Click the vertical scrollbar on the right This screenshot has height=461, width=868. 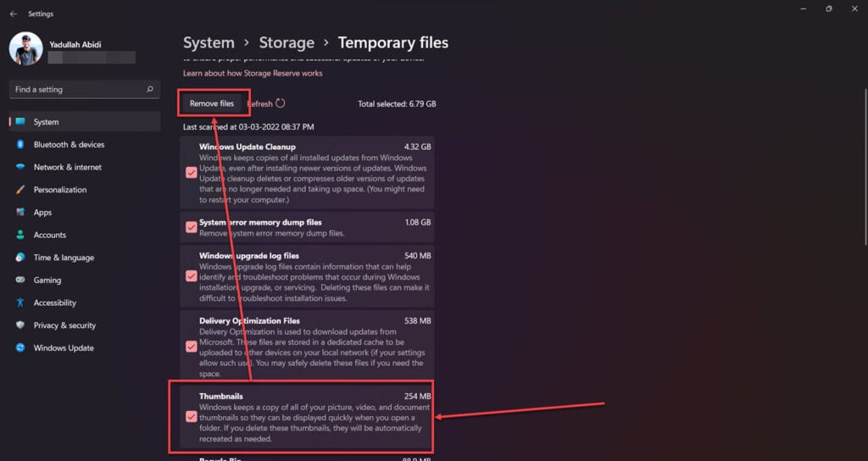[865, 166]
